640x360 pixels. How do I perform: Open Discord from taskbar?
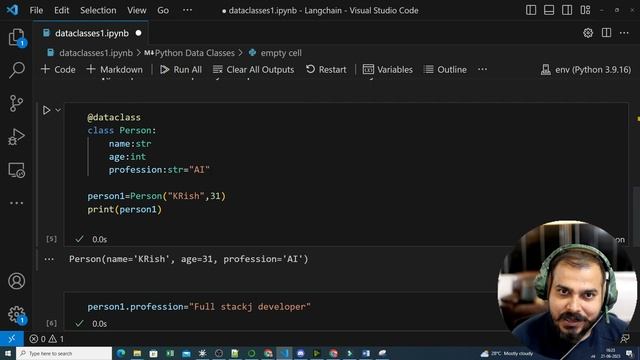[300, 353]
